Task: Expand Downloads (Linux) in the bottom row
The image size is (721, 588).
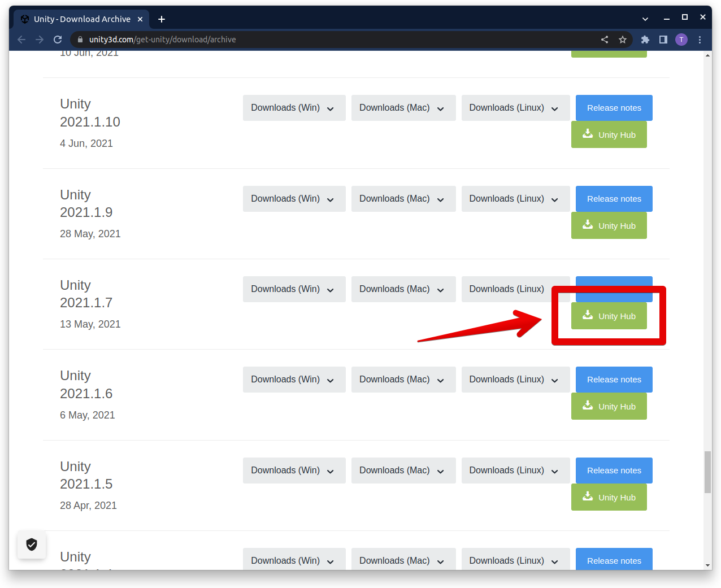Action: click(515, 559)
